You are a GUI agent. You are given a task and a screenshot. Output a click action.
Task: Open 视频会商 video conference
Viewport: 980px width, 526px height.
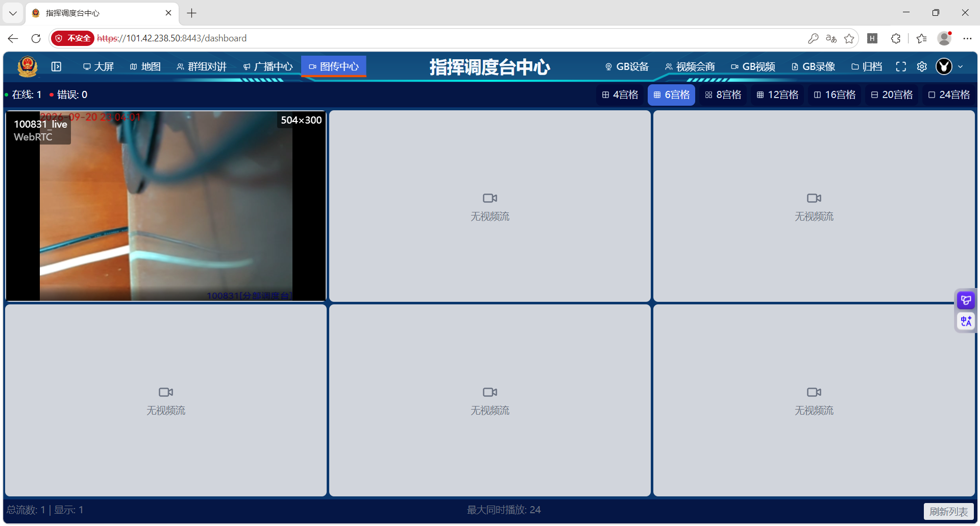(x=690, y=66)
